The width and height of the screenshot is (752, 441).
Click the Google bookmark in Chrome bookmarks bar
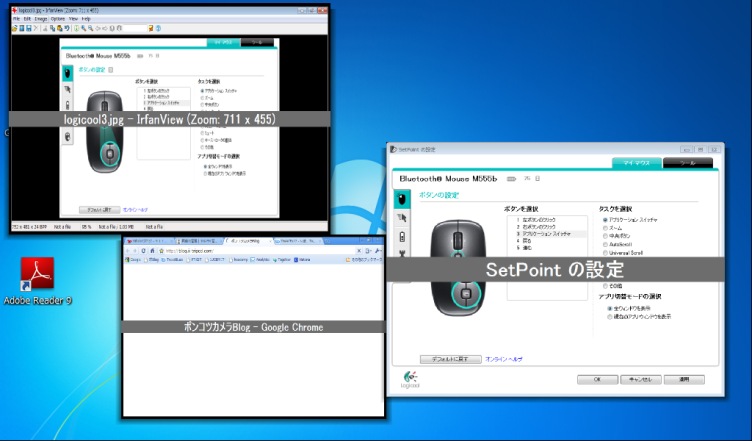coord(133,260)
